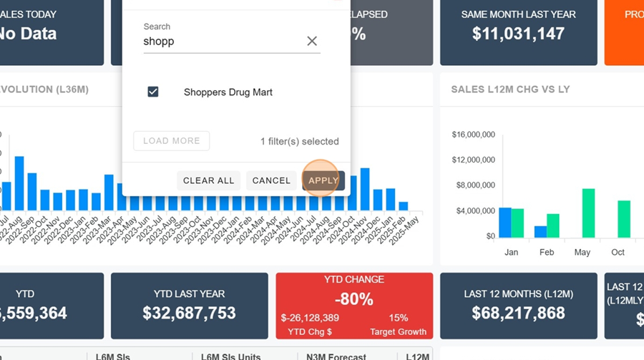Click the Sales L12M Chg vs LY title
Image resolution: width=644 pixels, height=360 pixels.
pos(510,89)
